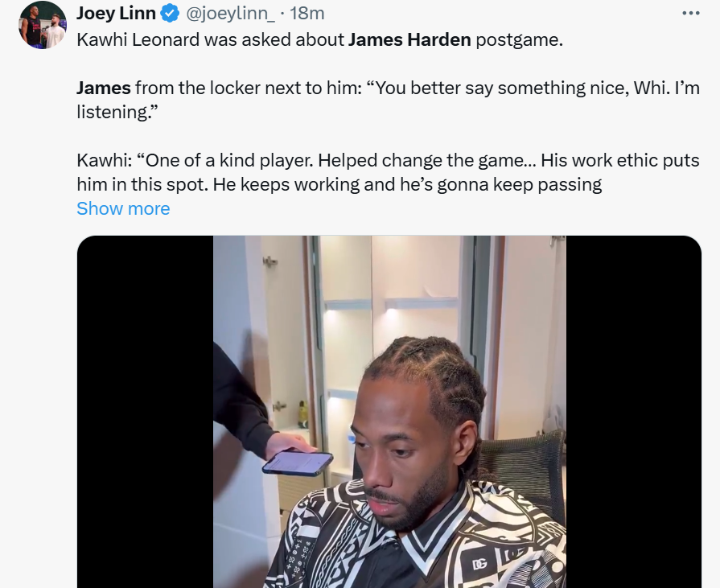Viewport: 720px width, 588px height.
Task: Open Joey Linn's profile avatar picture
Action: (x=43, y=25)
